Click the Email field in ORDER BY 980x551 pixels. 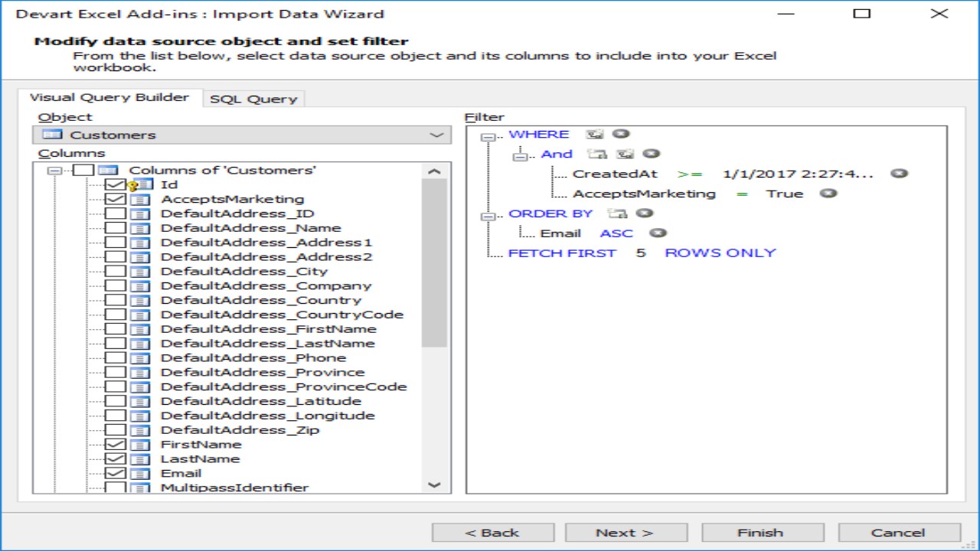pos(560,233)
